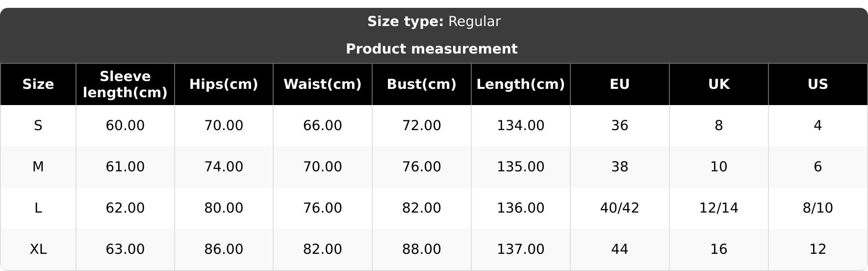Click the Size column header
This screenshot has height=271, width=868.
point(38,84)
